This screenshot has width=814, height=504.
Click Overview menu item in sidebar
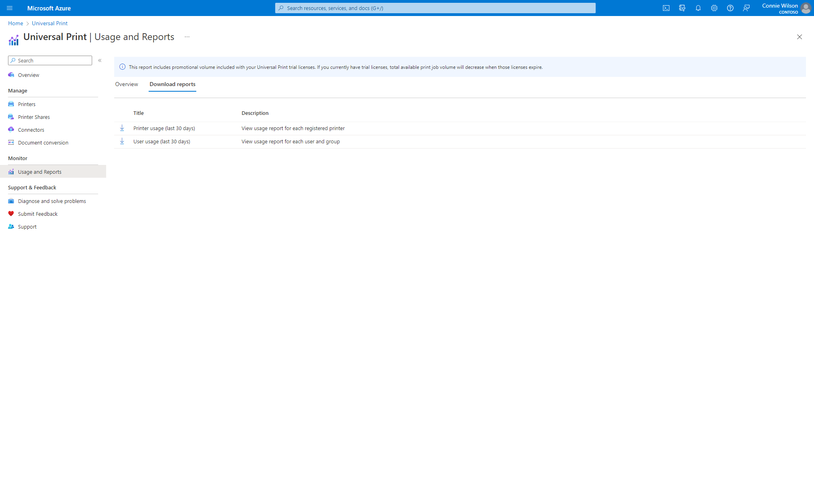point(28,74)
